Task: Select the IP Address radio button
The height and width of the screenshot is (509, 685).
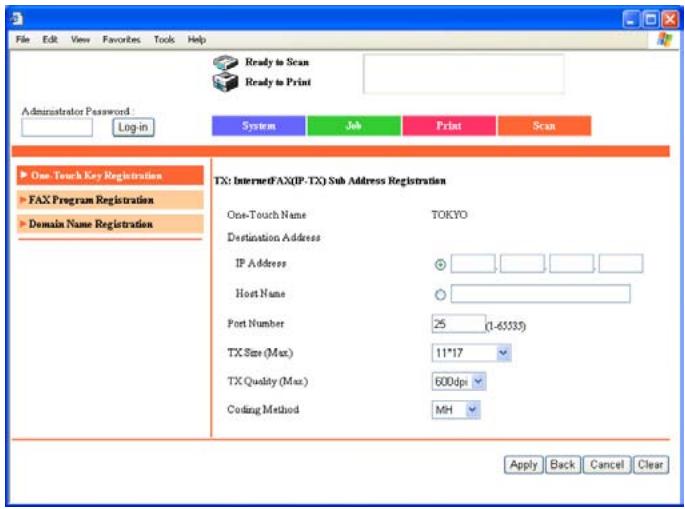Action: [440, 265]
